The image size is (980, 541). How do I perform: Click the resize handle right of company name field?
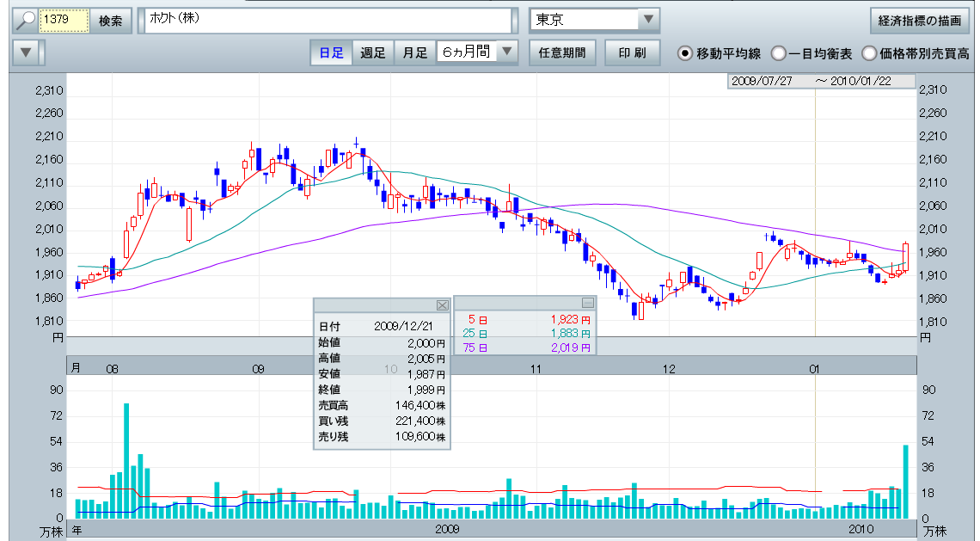pos(516,21)
